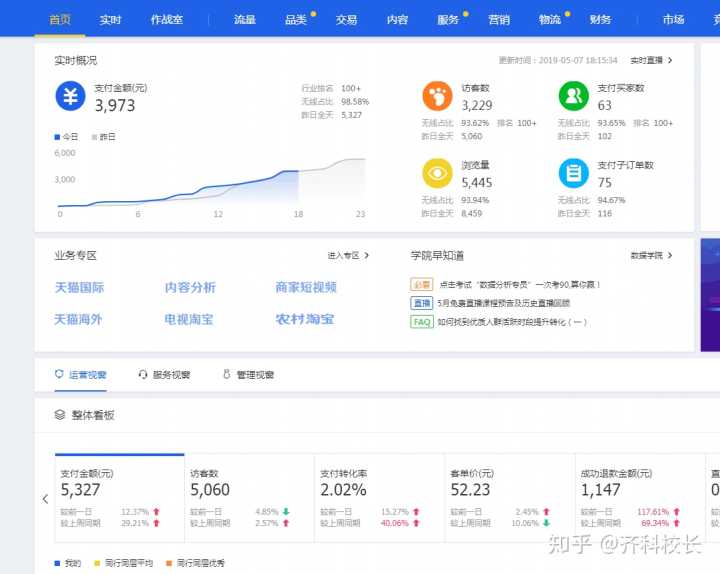Image resolution: width=720 pixels, height=574 pixels.
Task: Open the 天猫国际 link
Action: [79, 288]
